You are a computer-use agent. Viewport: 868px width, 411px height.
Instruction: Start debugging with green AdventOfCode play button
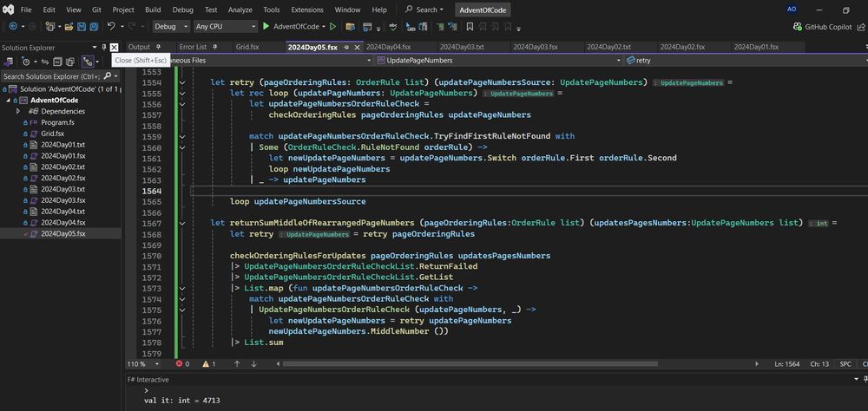(x=266, y=26)
